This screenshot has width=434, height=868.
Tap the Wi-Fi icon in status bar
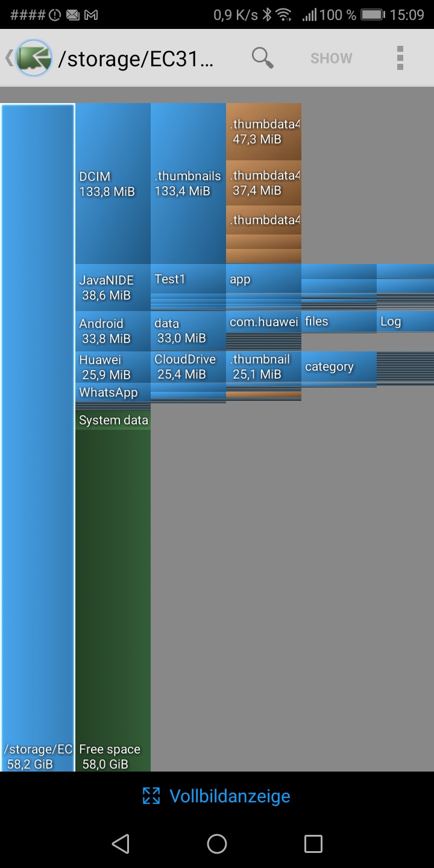[x=285, y=14]
